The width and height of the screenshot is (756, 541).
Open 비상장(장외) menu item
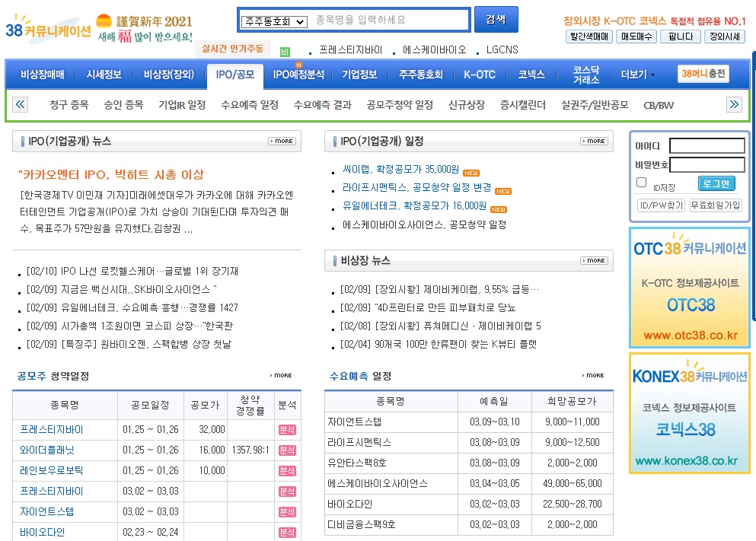169,75
